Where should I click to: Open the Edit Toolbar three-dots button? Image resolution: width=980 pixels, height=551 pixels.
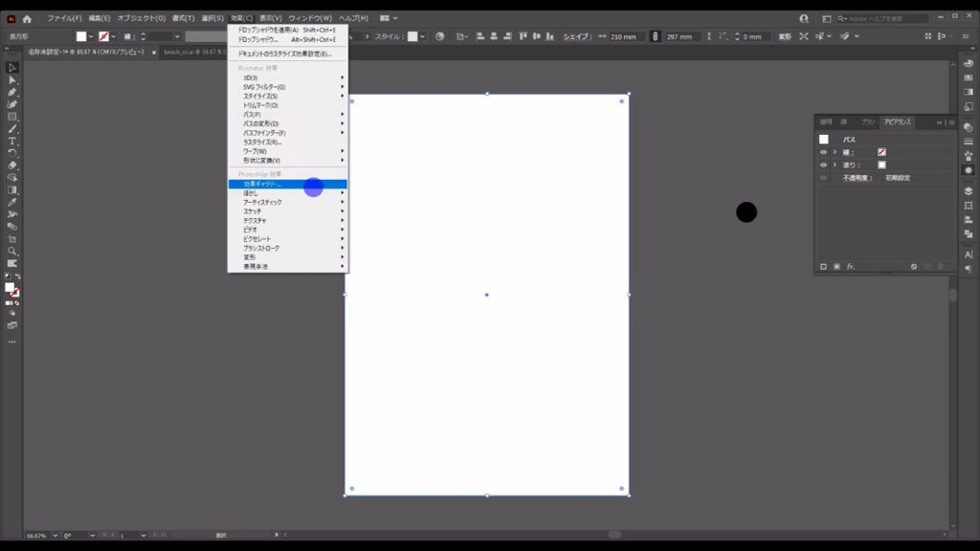pyautogui.click(x=11, y=342)
